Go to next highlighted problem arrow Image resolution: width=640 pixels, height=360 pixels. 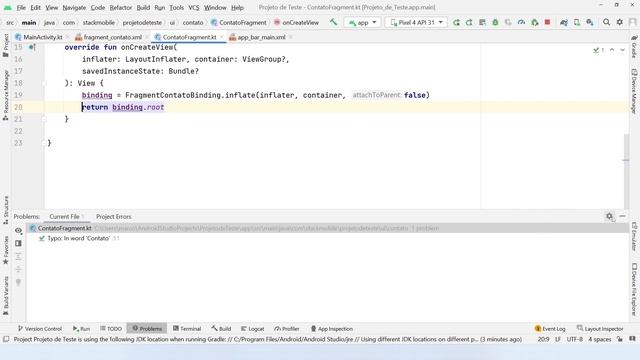(x=622, y=50)
